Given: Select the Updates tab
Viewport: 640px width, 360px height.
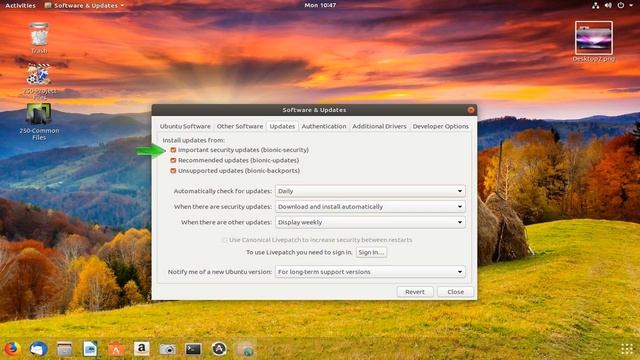Looking at the screenshot, I should tap(282, 127).
